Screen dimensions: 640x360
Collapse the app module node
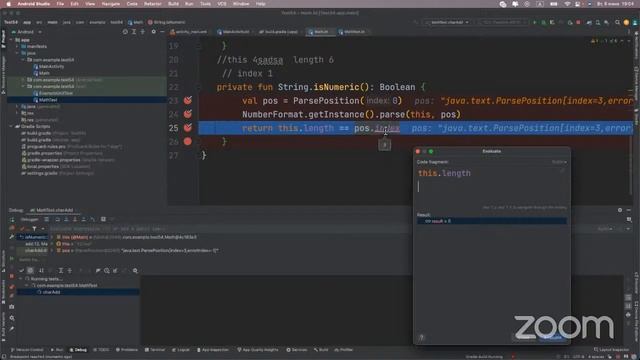[x=12, y=40]
